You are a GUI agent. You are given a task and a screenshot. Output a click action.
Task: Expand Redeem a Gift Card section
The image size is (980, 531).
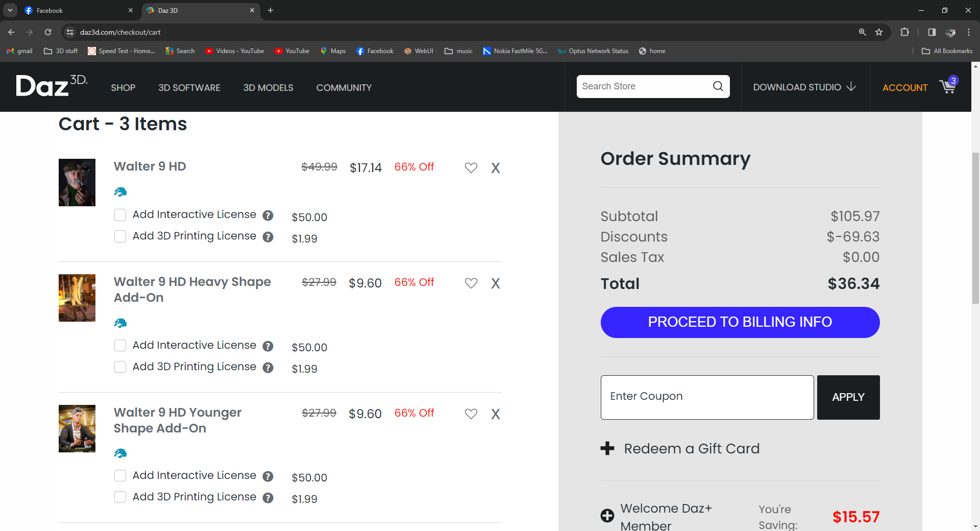607,448
